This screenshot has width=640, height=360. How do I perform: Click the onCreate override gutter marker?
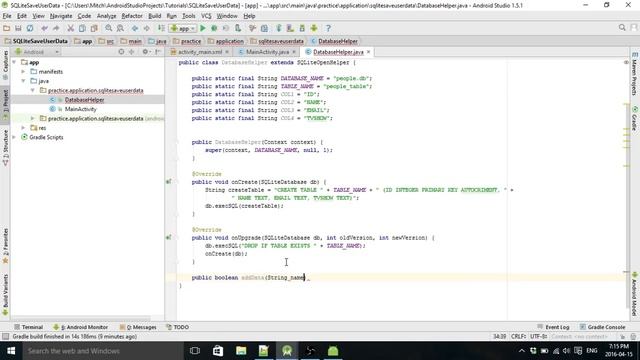(169, 182)
